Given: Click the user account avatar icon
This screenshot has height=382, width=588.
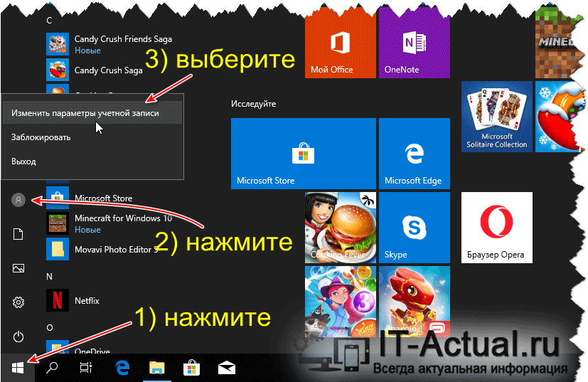Looking at the screenshot, I should pyautogui.click(x=18, y=200).
